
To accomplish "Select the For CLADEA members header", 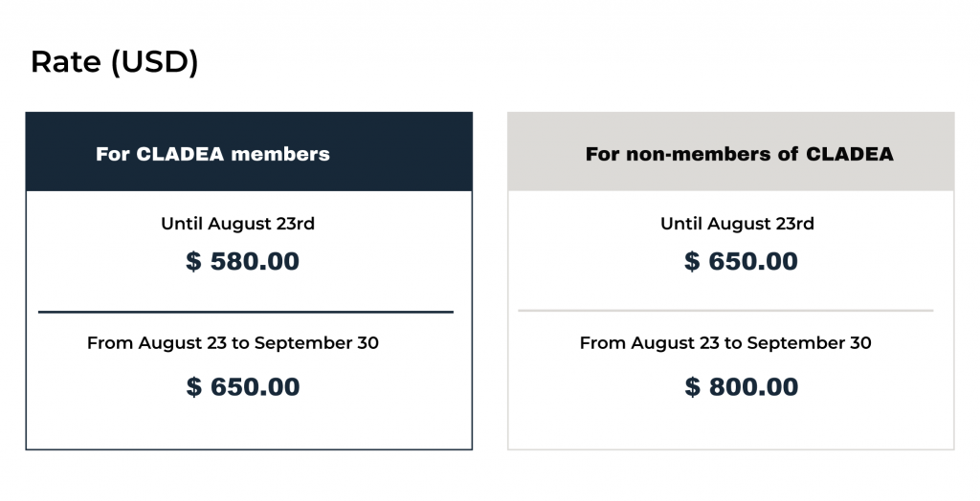I will 249,152.
